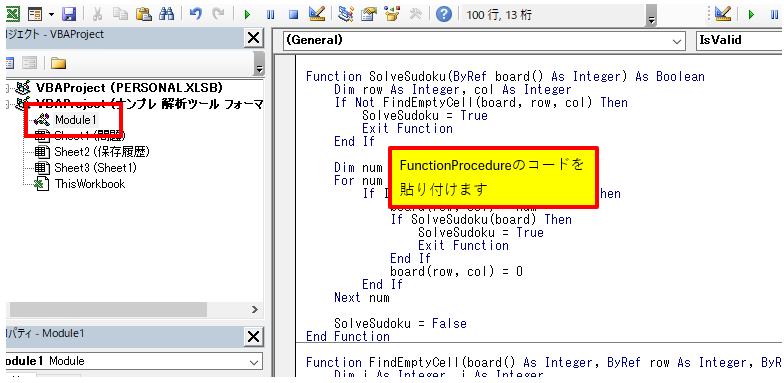Open the Object Browser toolbar icon
This screenshot has width=784, height=383.
point(392,14)
